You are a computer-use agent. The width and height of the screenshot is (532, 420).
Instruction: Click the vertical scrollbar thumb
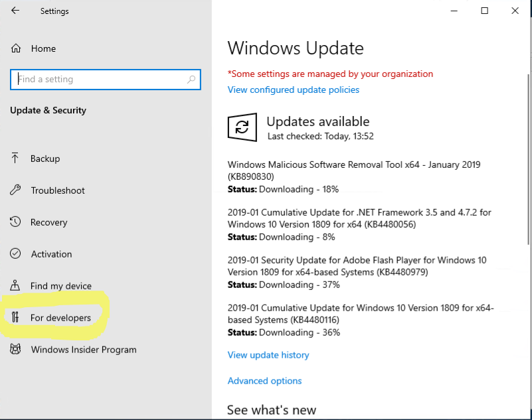tap(528, 159)
